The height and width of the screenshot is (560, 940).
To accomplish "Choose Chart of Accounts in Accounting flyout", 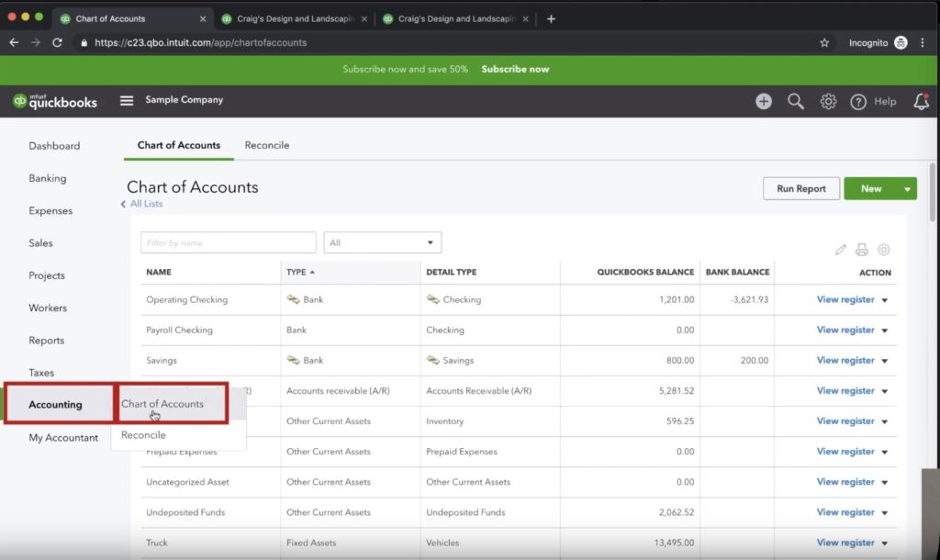I will (x=162, y=404).
